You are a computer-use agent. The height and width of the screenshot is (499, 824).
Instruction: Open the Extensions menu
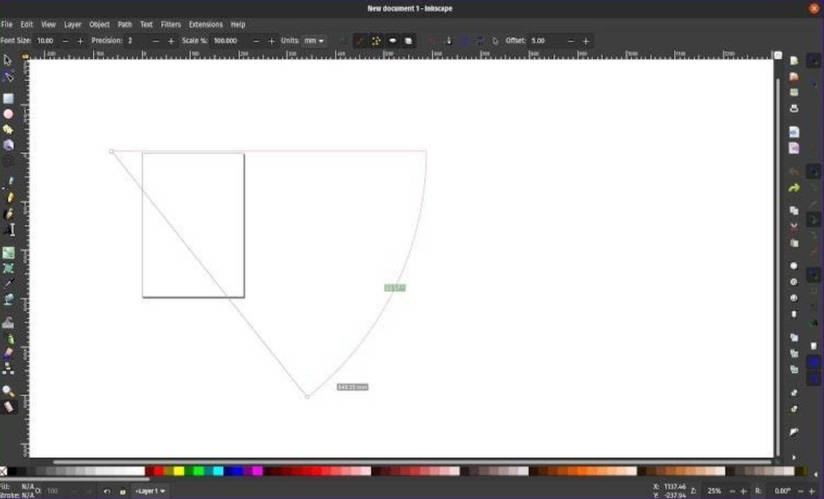[205, 24]
